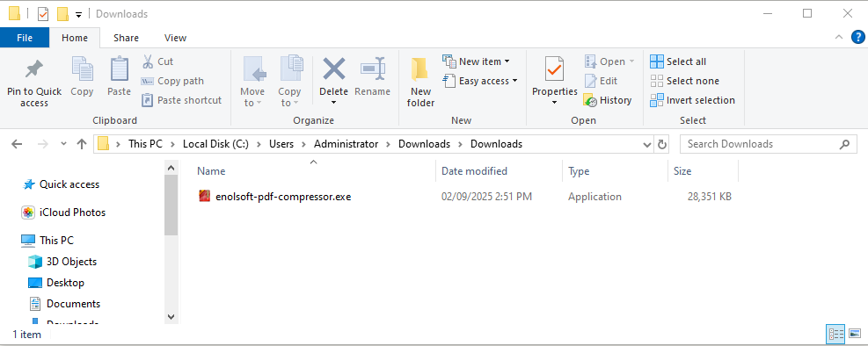868x346 pixels.
Task: Choose Copy path in Clipboard group
Action: coord(172,81)
